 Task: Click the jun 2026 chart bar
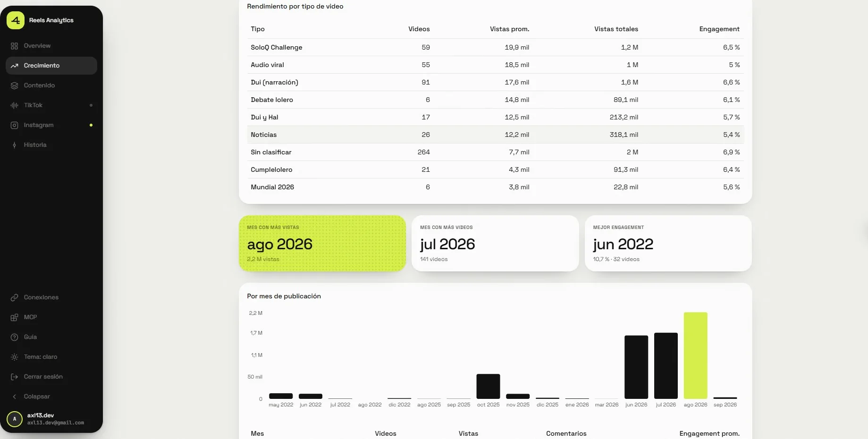coord(636,367)
